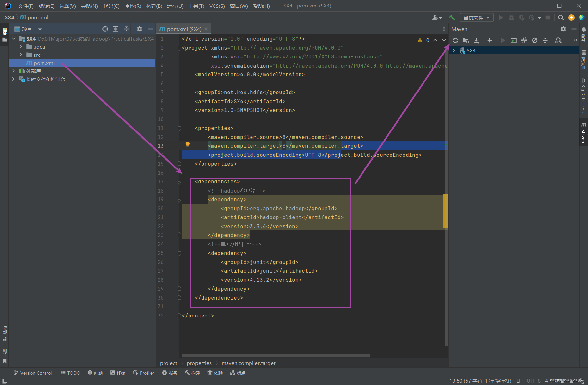588x385 pixels.
Task: Click Search Everywhere magnifier icon
Action: click(561, 18)
